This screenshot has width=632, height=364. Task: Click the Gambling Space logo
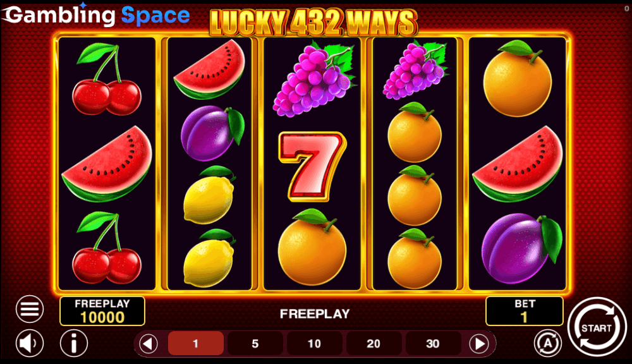click(x=97, y=15)
